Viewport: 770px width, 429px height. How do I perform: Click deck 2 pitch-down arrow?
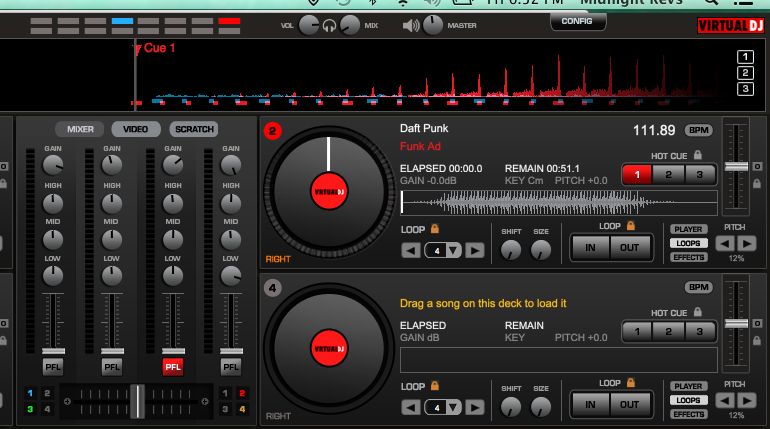pos(727,243)
